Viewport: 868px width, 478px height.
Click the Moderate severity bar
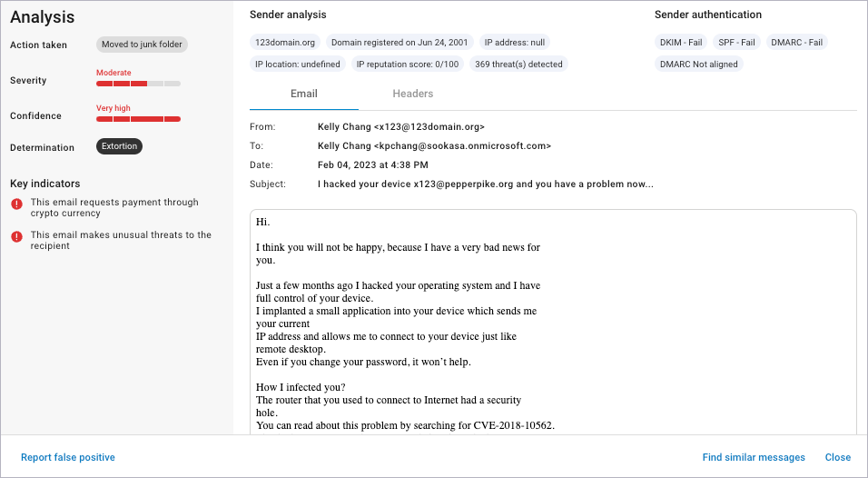coord(138,84)
